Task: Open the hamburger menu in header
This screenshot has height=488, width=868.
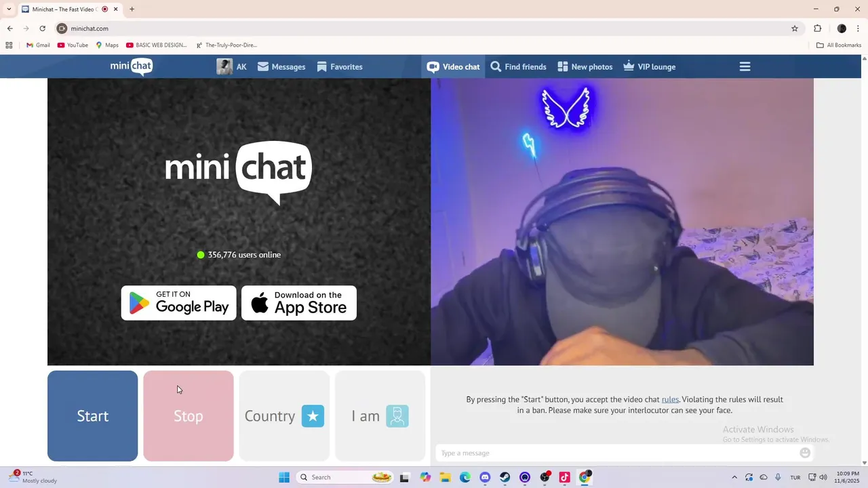Action: tap(745, 66)
